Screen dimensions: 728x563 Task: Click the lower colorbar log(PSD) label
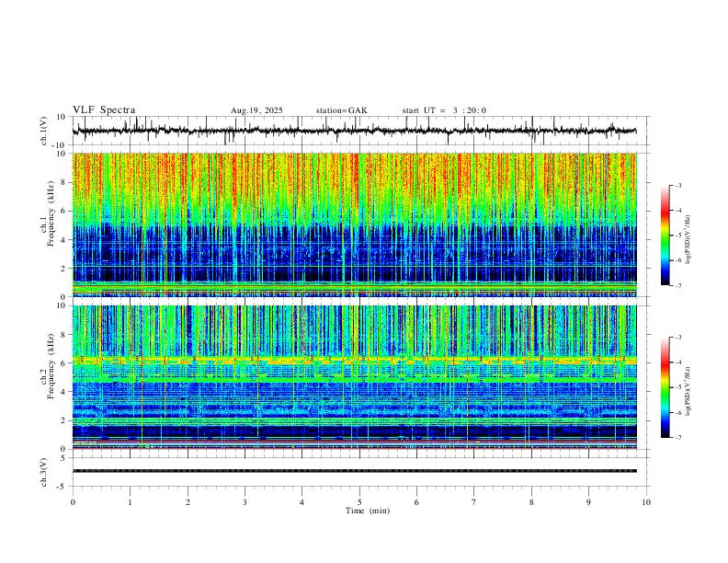pos(688,391)
